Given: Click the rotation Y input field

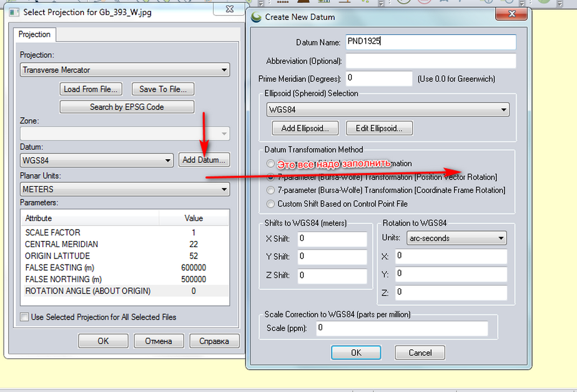Looking at the screenshot, I should tap(451, 274).
